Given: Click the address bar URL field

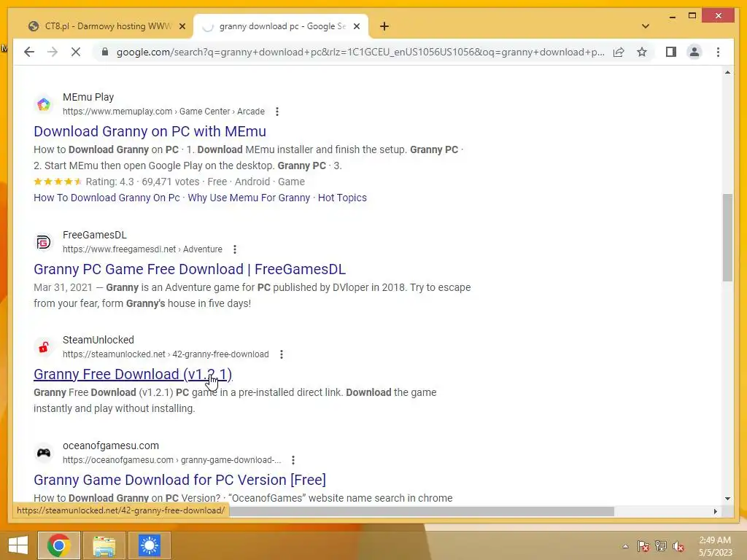Looking at the screenshot, I should point(360,52).
